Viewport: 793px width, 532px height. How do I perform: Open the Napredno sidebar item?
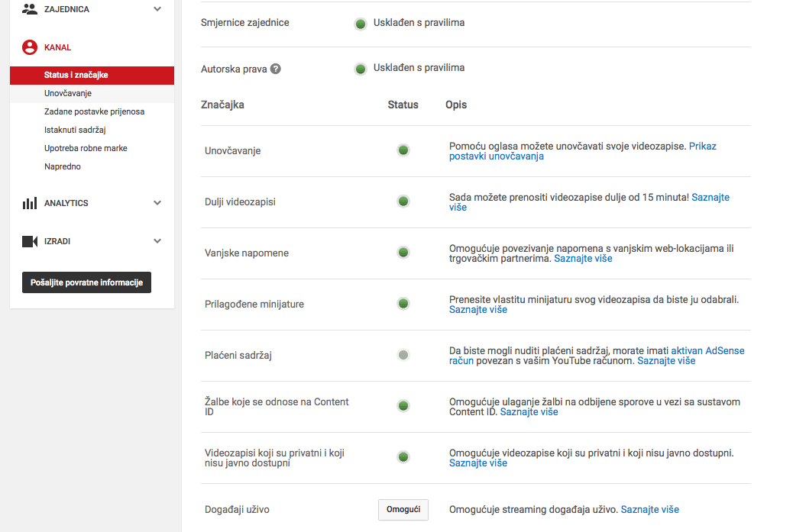[x=63, y=166]
